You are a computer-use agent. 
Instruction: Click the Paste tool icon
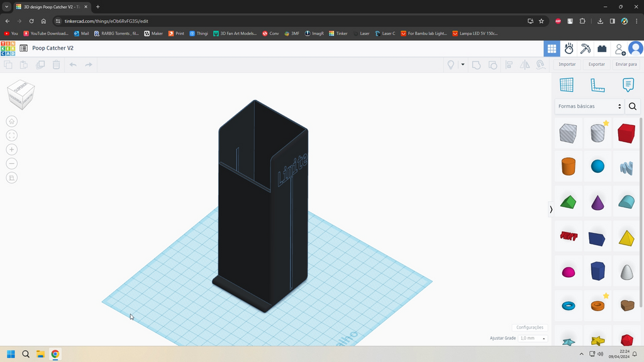(24, 65)
